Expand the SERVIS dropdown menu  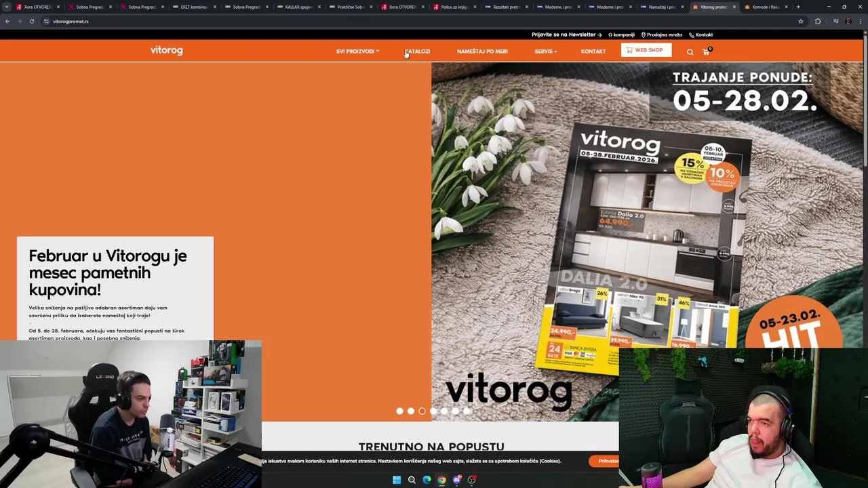(x=545, y=52)
